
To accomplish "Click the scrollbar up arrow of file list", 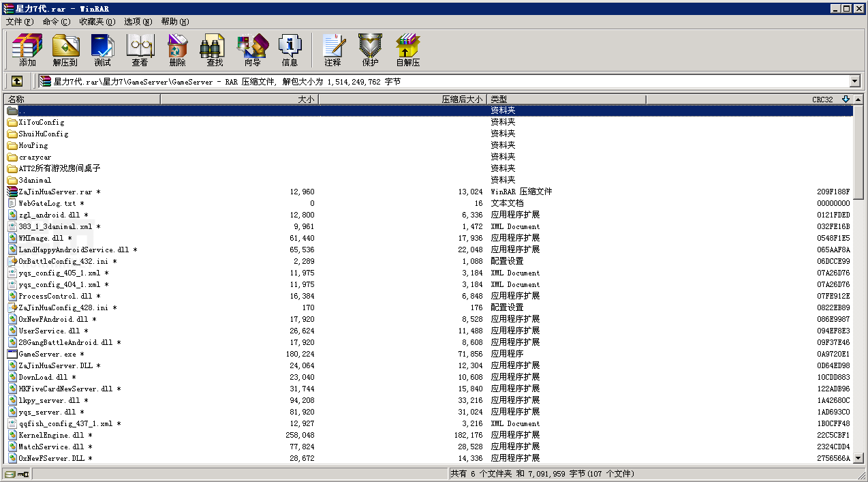I will point(858,100).
